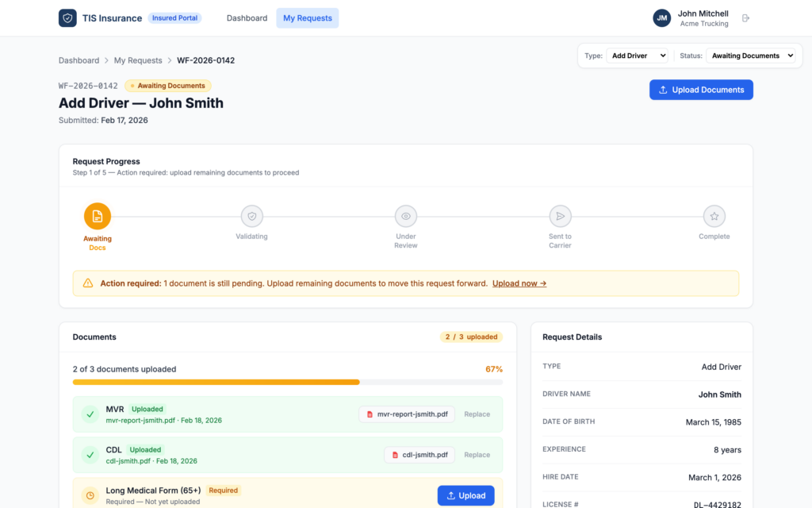
Task: Follow the Upload now link
Action: (519, 283)
